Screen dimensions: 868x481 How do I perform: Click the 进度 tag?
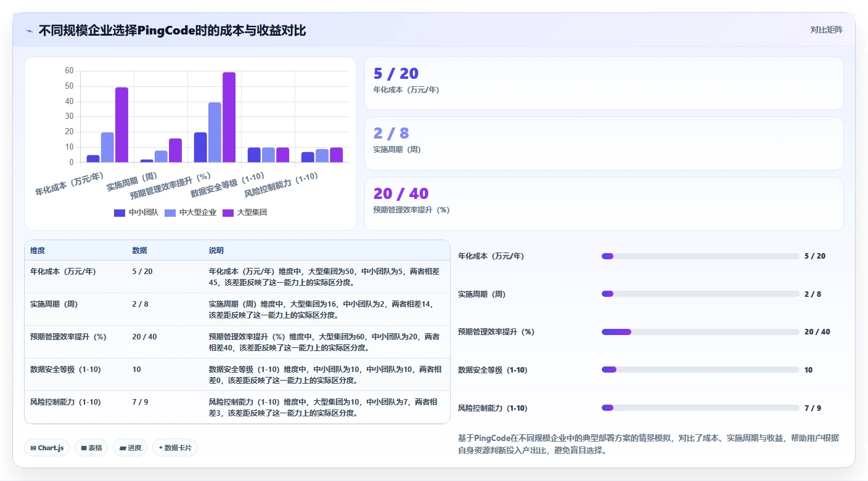coord(130,448)
